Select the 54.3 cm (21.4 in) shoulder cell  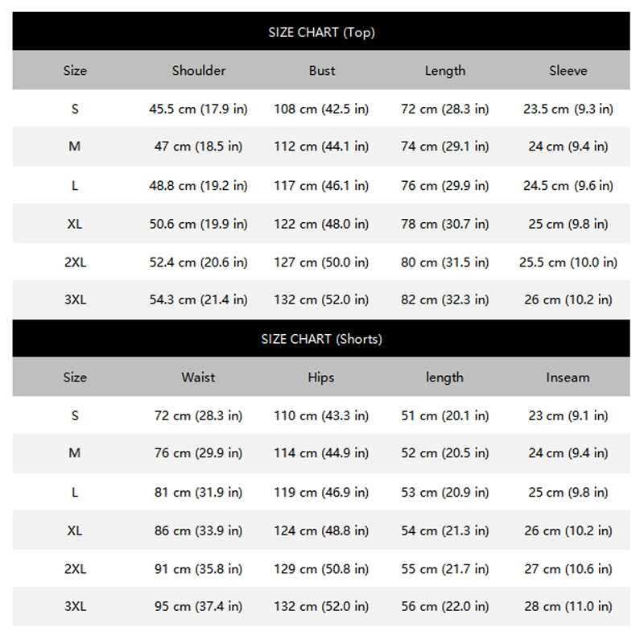(x=199, y=300)
